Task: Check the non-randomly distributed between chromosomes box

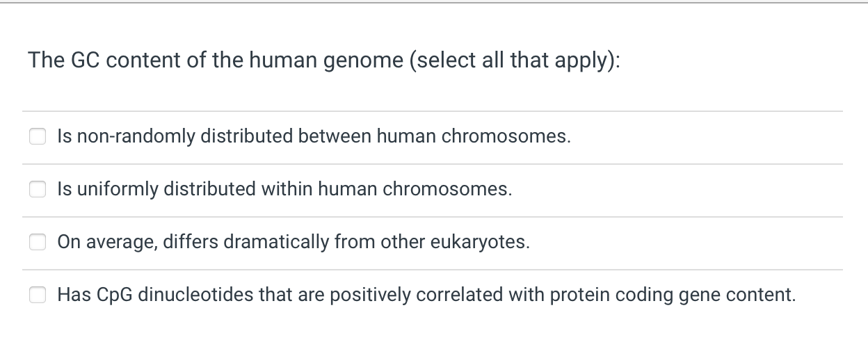Action: click(x=38, y=136)
